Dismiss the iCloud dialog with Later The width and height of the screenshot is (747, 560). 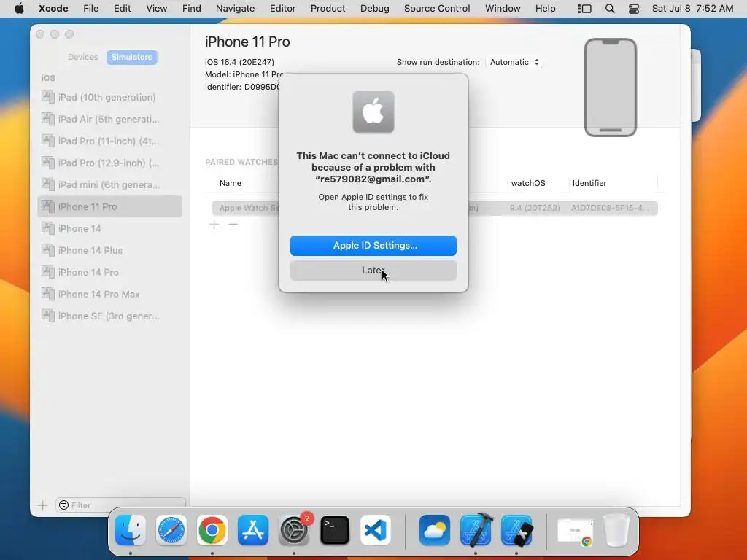[373, 271]
